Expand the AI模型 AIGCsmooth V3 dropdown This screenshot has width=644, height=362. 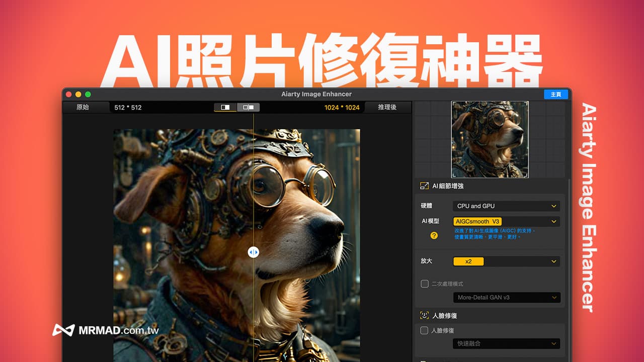click(506, 221)
